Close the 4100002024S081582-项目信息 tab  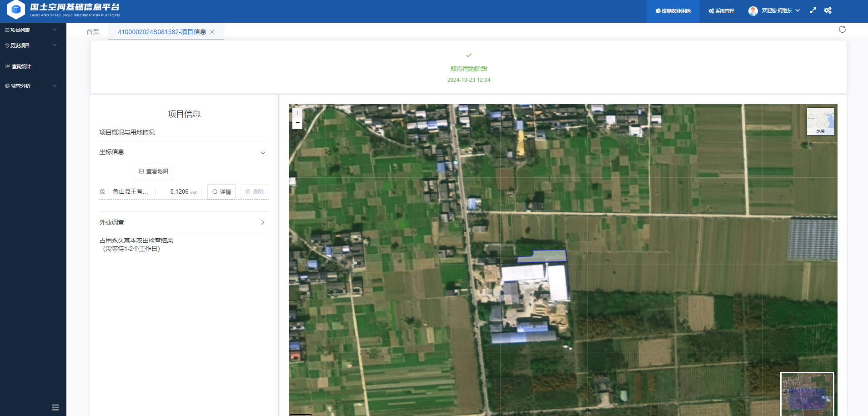[x=212, y=32]
